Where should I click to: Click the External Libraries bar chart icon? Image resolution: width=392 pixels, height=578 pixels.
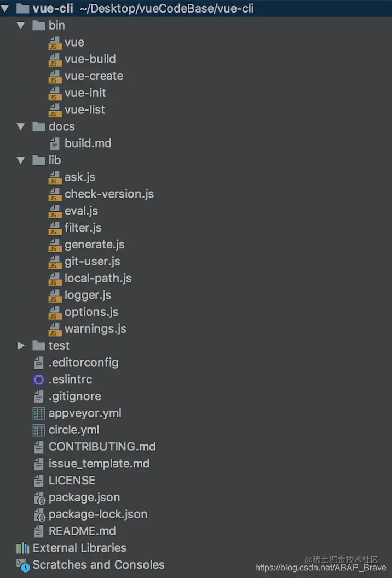point(22,548)
